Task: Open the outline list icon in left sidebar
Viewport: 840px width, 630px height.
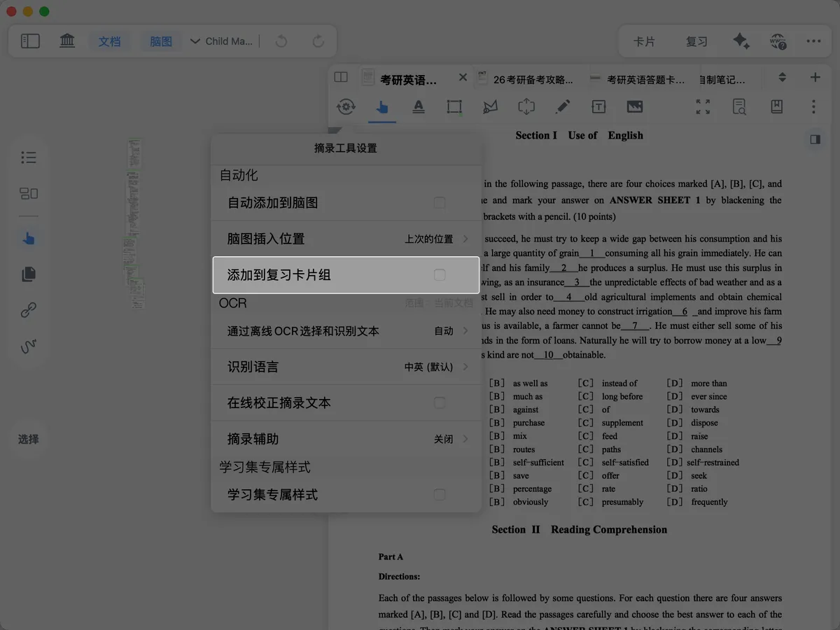Action: [29, 157]
